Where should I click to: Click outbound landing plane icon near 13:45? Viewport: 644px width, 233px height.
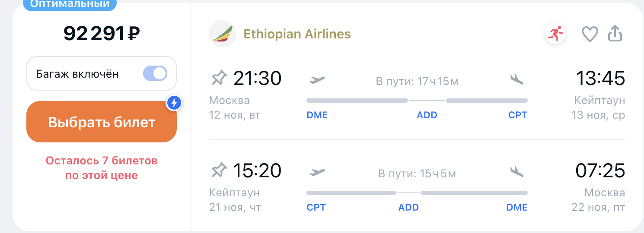pos(516,79)
